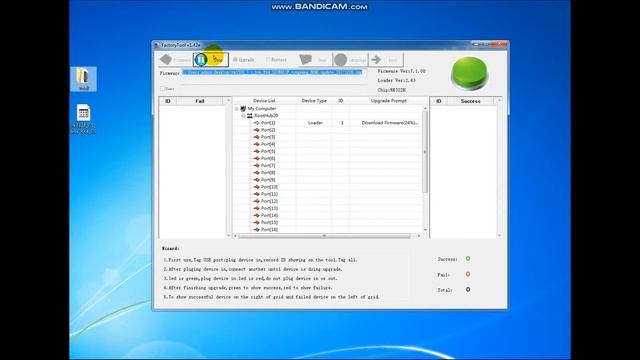Click the device list vertical scrollbar thumb
This screenshot has height=360, width=640.
(425, 152)
